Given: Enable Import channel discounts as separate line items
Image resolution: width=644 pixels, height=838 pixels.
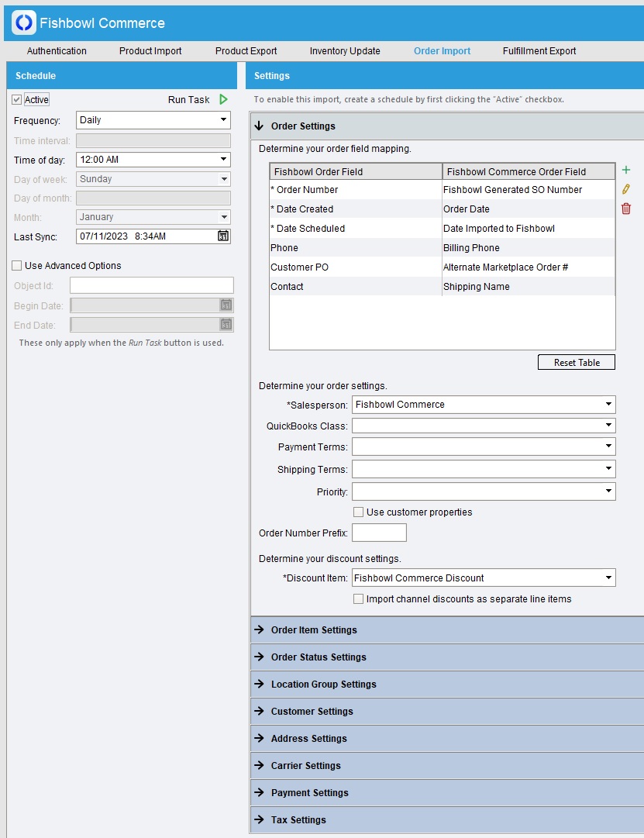Looking at the screenshot, I should coord(358,599).
